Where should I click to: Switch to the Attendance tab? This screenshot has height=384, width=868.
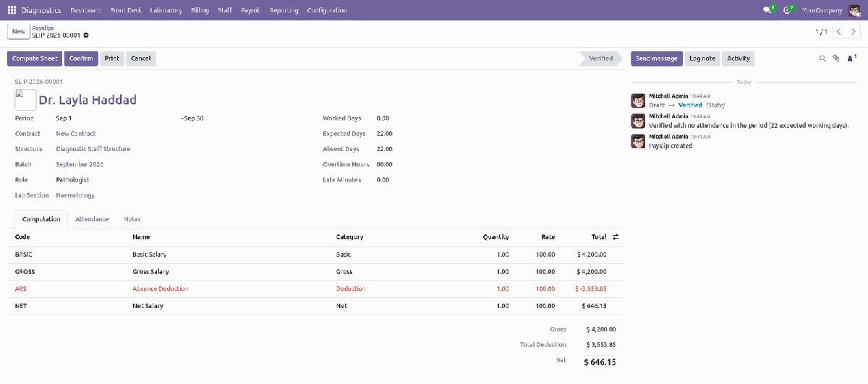[92, 219]
